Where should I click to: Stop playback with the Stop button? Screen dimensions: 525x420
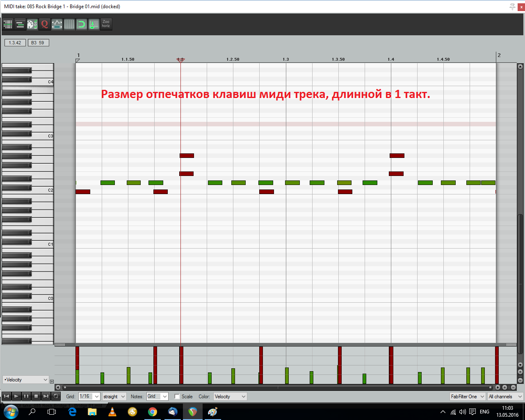point(36,396)
